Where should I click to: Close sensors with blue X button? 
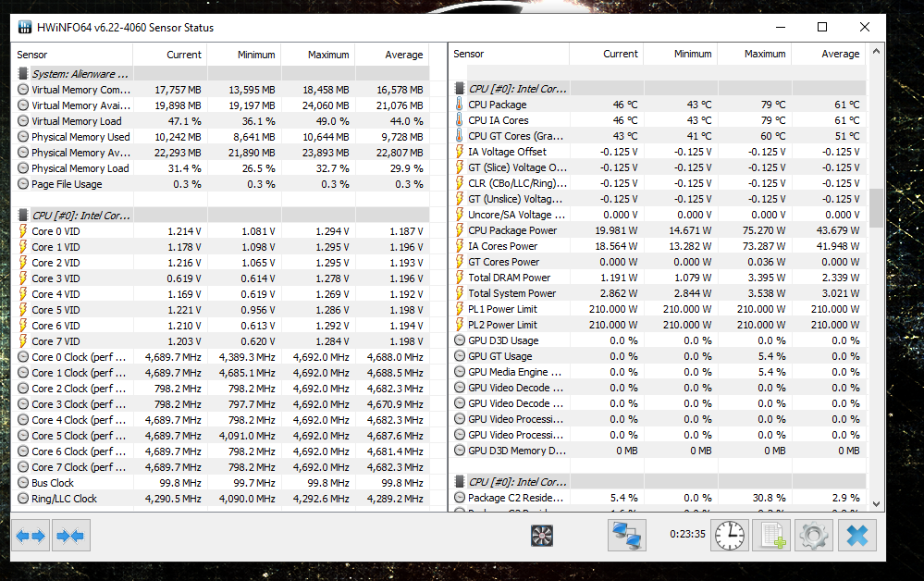point(856,536)
